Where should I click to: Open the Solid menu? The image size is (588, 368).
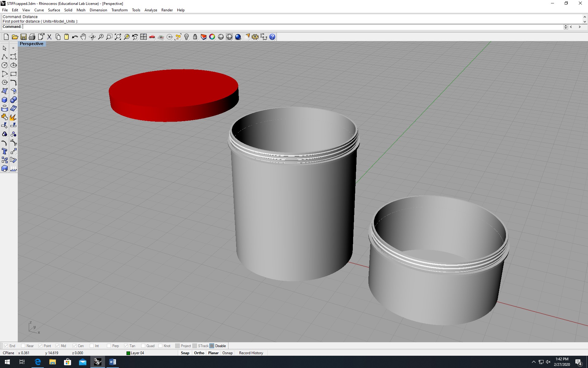coord(68,10)
